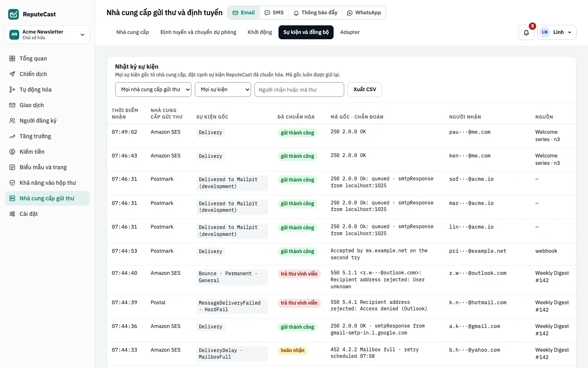The height and width of the screenshot is (368, 588).
Task: Switch to the WhatsApp channel
Action: 364,13
